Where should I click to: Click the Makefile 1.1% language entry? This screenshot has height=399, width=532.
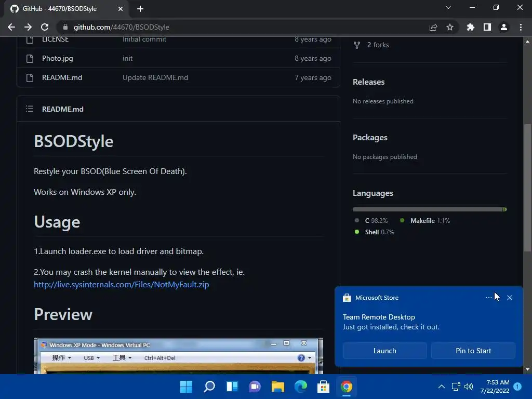point(425,220)
